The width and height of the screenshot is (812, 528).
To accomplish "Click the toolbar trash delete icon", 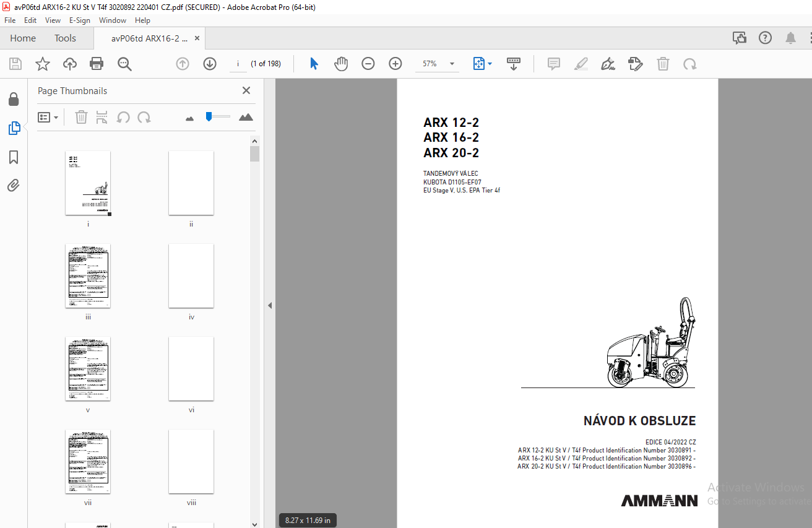I will point(663,64).
